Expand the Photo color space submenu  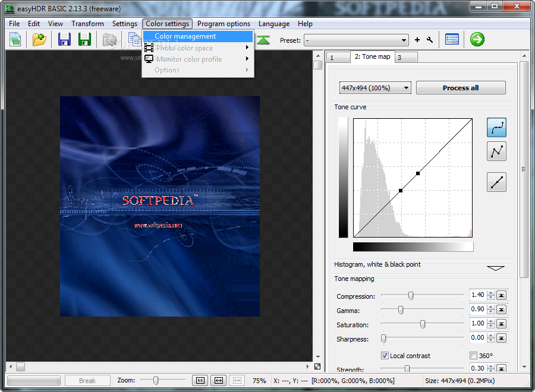click(x=198, y=48)
